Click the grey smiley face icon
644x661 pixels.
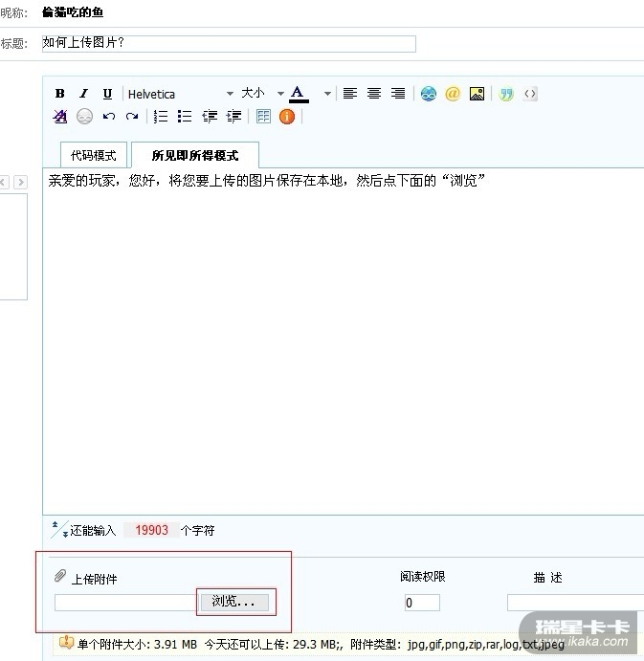pos(84,117)
